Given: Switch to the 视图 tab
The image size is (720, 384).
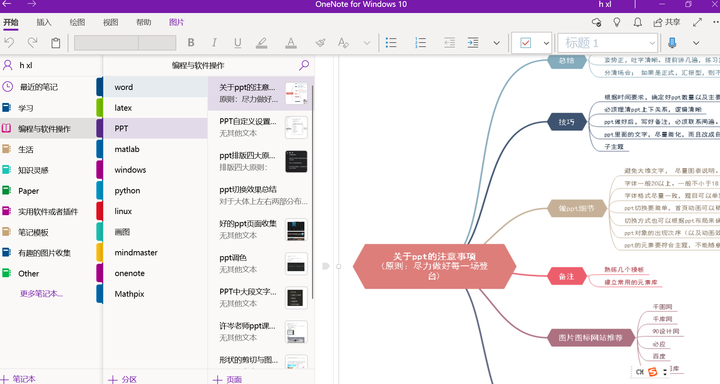Looking at the screenshot, I should 110,22.
